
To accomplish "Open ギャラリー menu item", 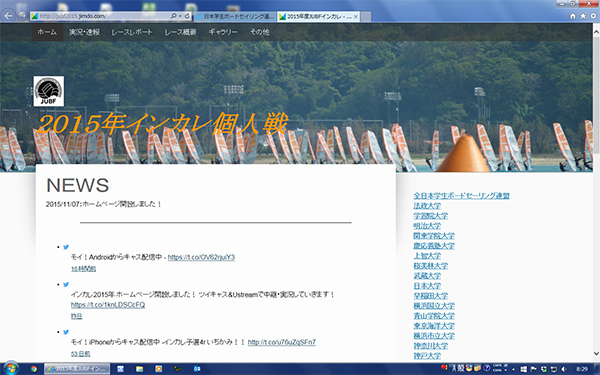I will [223, 32].
